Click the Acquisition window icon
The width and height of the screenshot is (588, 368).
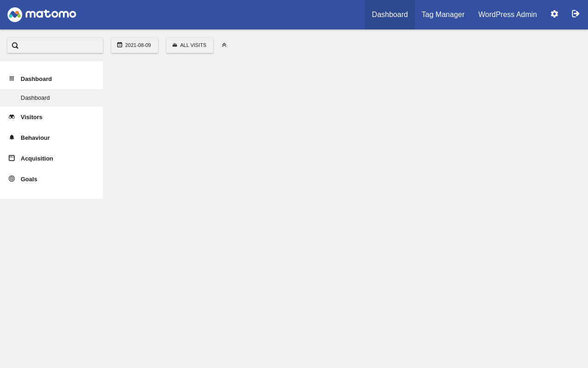[11, 158]
